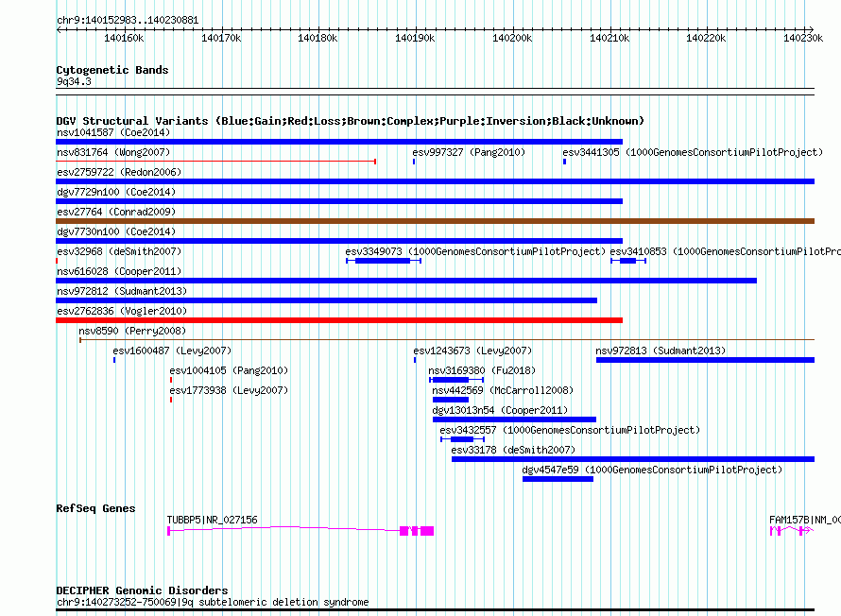841x616 pixels.
Task: Select the nsv972813 (Sudmant2013) blue bar
Action: coord(705,360)
